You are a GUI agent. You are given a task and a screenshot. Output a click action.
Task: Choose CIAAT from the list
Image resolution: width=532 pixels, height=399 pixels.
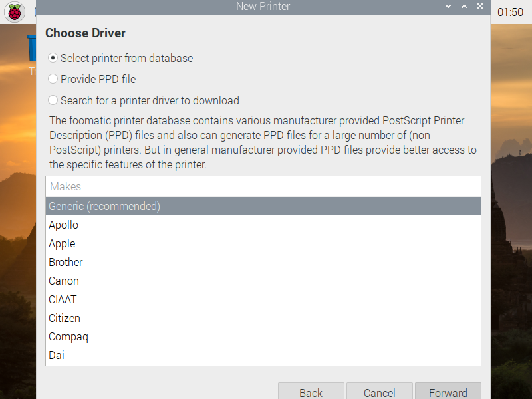(x=263, y=300)
